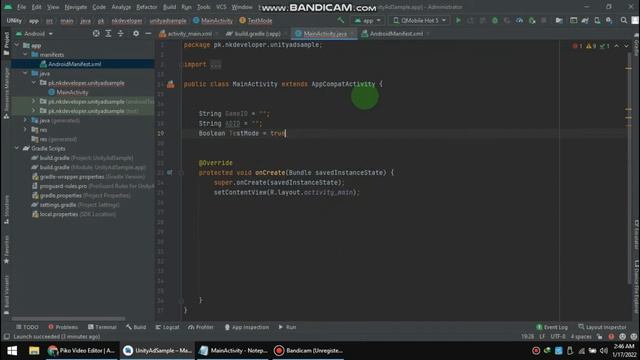The image size is (640, 360).
Task: Collapse the java folder
Action: (25, 73)
